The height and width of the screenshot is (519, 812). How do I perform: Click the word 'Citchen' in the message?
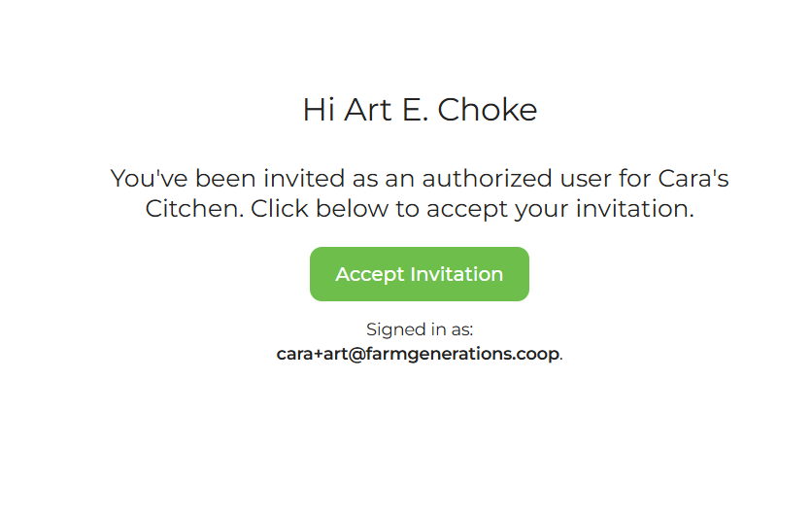(x=194, y=209)
